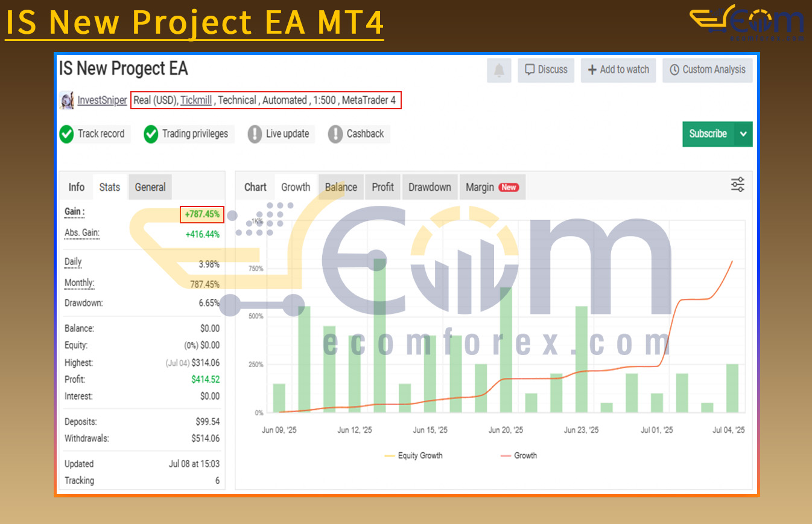The image size is (812, 524).
Task: Click the Trading privileges label
Action: [x=195, y=134]
